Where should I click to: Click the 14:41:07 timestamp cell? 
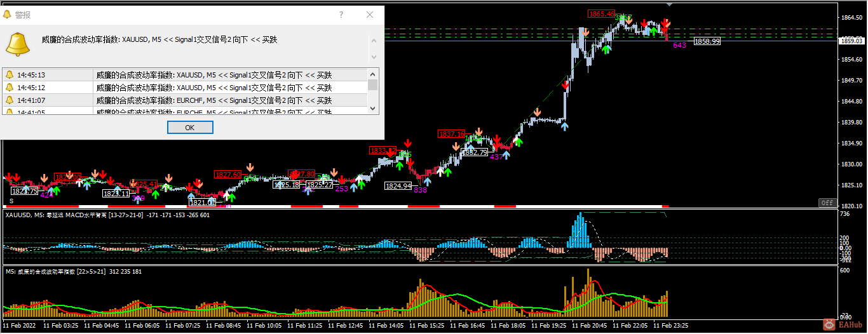(31, 100)
